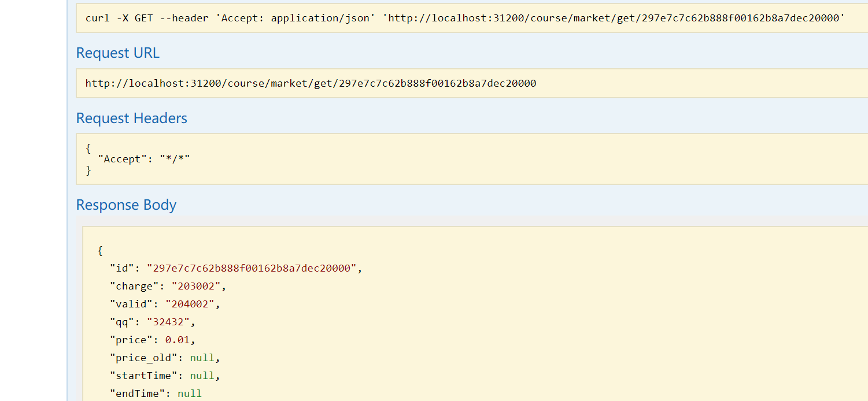
Task: Click the Request URL value http://localhost:31200/course/market/get
Action: [311, 83]
